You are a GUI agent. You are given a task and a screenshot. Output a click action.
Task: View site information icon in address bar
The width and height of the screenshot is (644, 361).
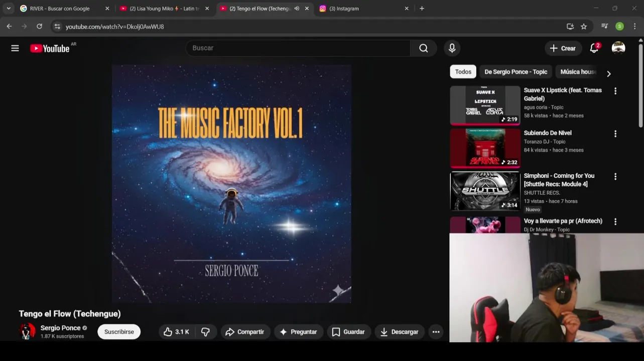57,27
